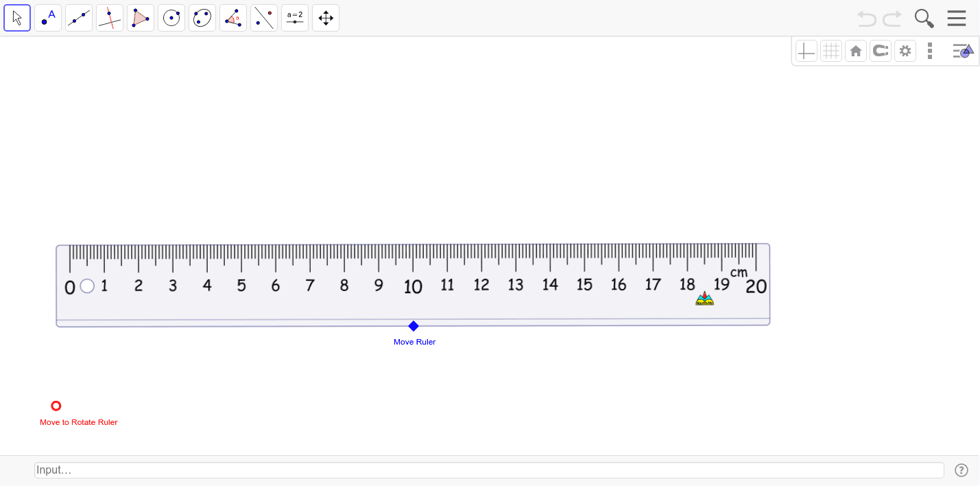
Task: Pick the Reflect about Line tool
Action: pyautogui.click(x=263, y=17)
